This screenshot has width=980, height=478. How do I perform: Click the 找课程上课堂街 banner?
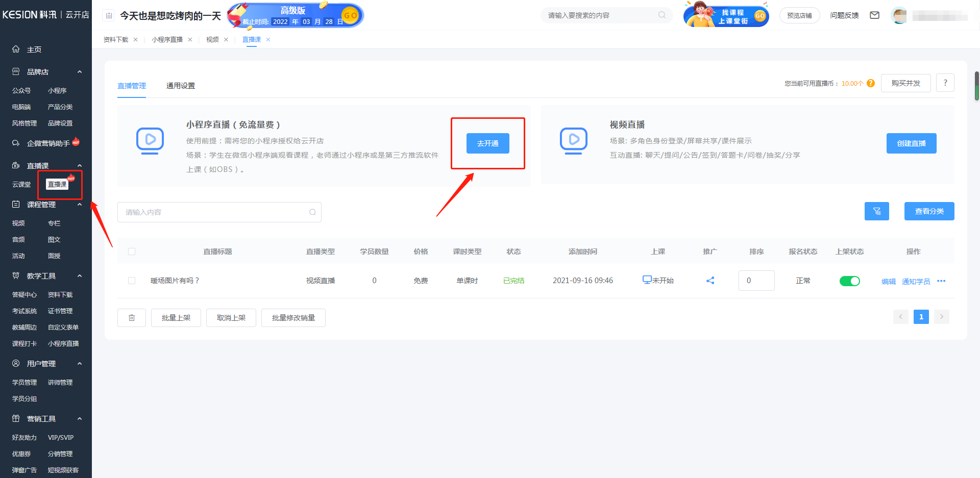[726, 14]
